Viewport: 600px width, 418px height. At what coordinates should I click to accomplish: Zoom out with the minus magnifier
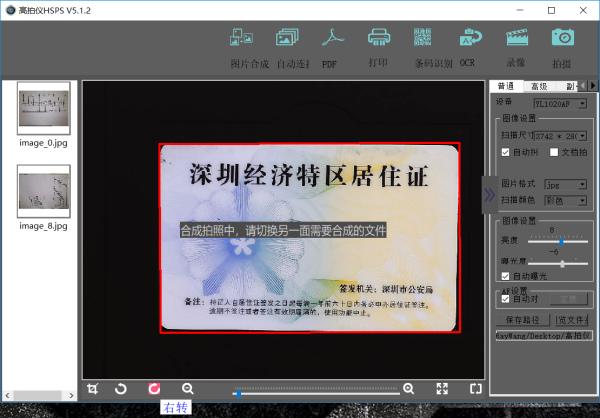pos(188,389)
